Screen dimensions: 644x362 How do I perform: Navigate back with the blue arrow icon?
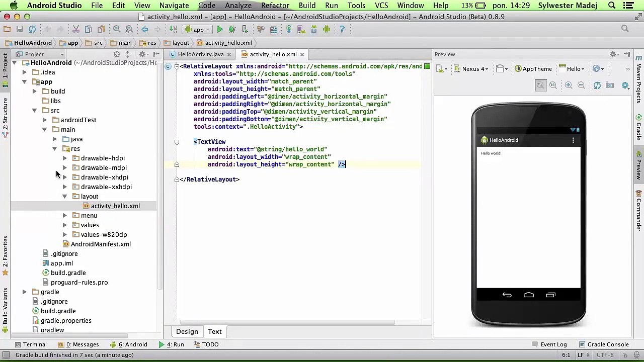145,29
